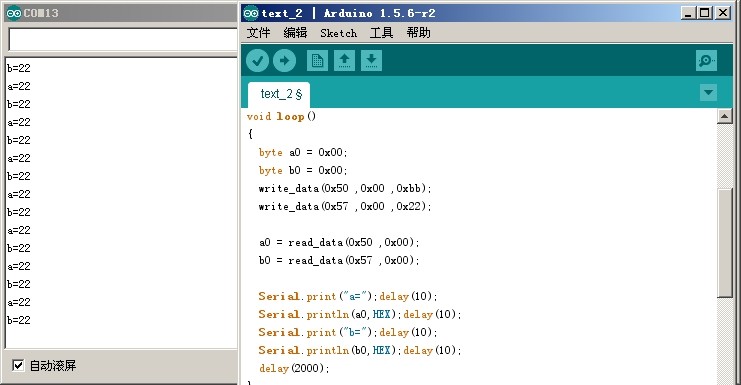Click the Serial.print("a=") line
741x385 pixels.
(348, 296)
